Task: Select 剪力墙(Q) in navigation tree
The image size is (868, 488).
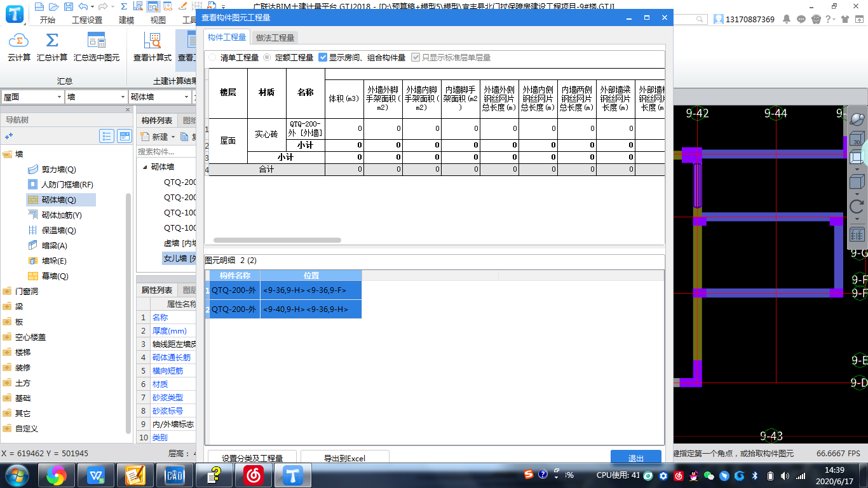Action: tap(58, 169)
